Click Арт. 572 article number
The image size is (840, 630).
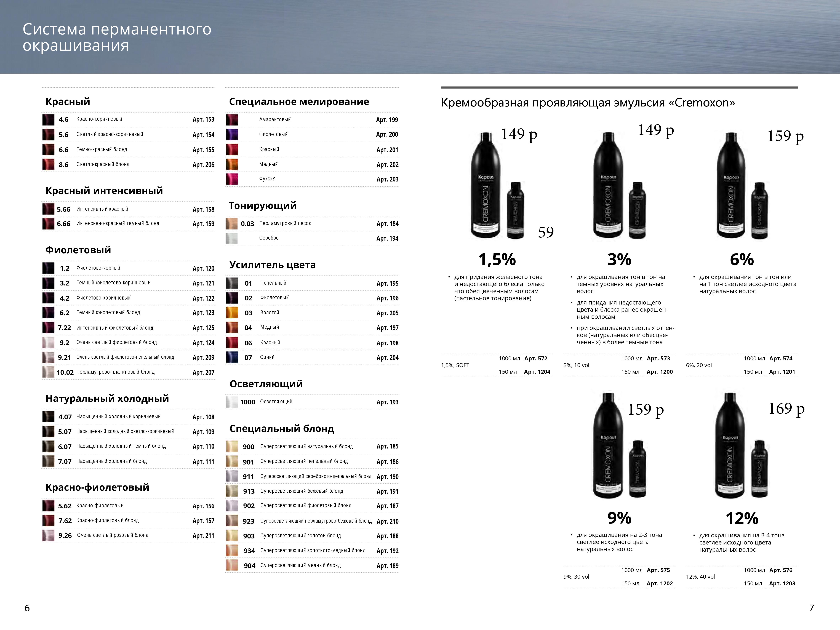pos(535,359)
